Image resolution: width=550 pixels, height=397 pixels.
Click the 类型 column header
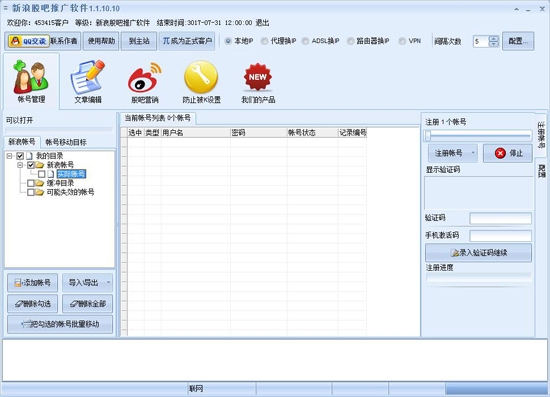click(x=153, y=133)
